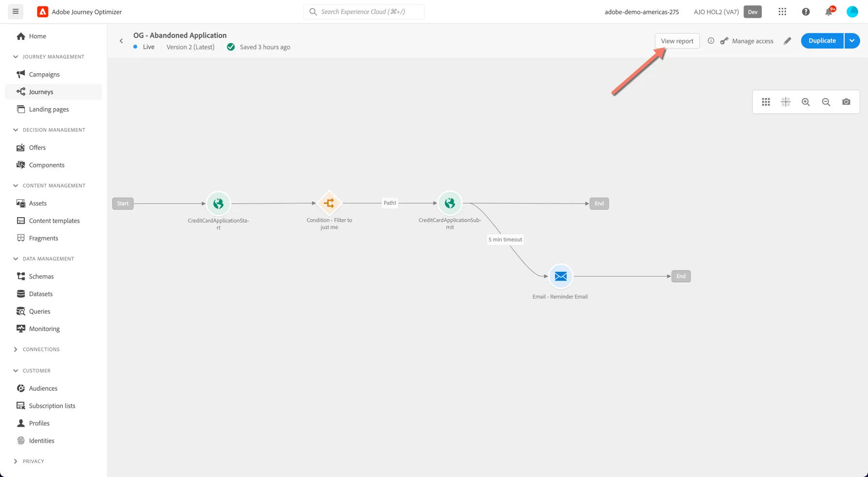Collapse the Data Management section
Image resolution: width=868 pixels, height=477 pixels.
[15, 259]
